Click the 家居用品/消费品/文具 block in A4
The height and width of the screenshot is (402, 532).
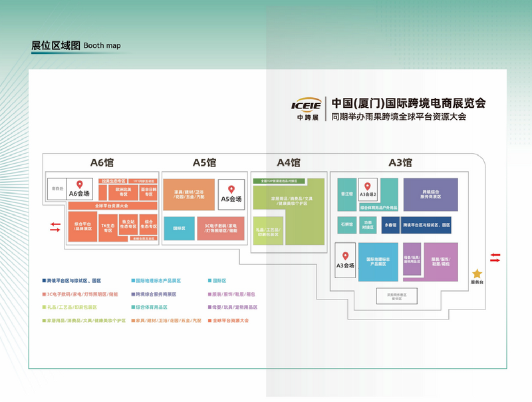click(292, 201)
